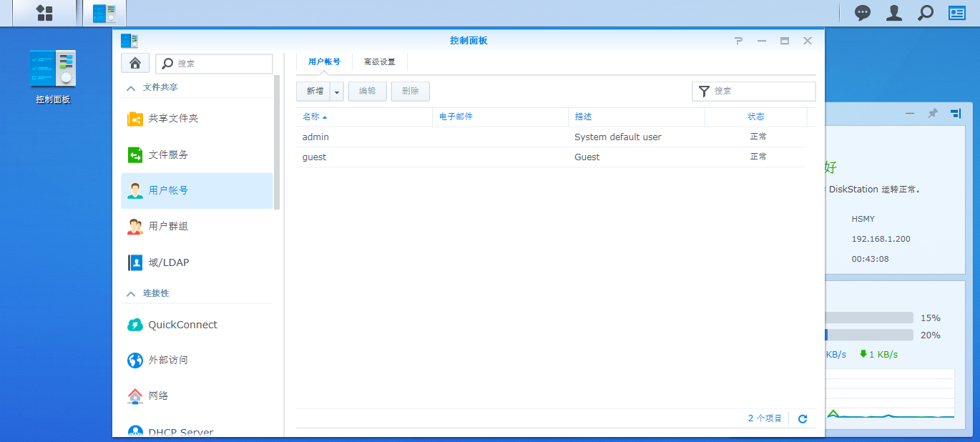Open the notifications chat bubble icon
The image size is (980, 442).
click(863, 13)
